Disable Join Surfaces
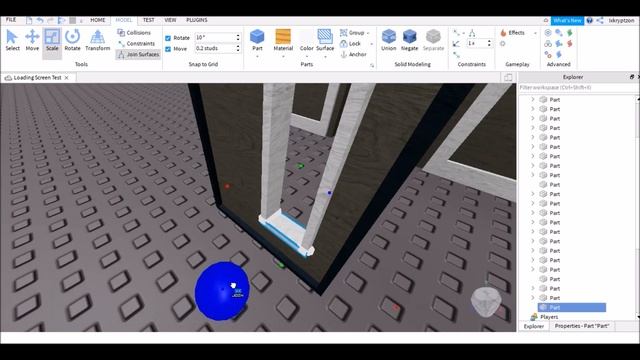Image resolution: width=640 pixels, height=360 pixels. (x=138, y=54)
